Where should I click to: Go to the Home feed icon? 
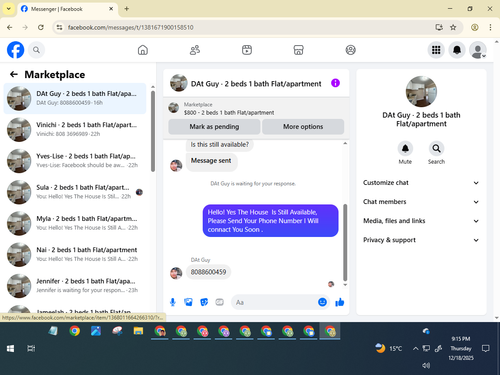143,50
